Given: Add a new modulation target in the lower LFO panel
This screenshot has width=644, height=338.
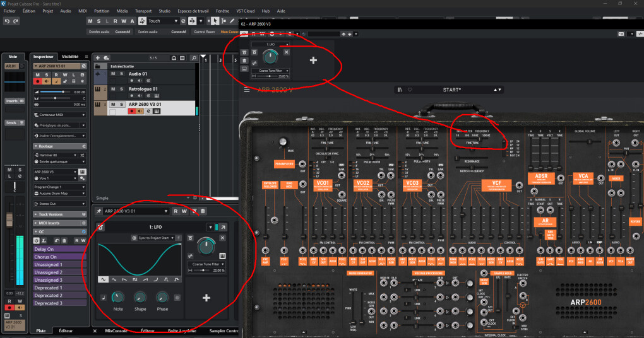Looking at the screenshot, I should pos(206,298).
